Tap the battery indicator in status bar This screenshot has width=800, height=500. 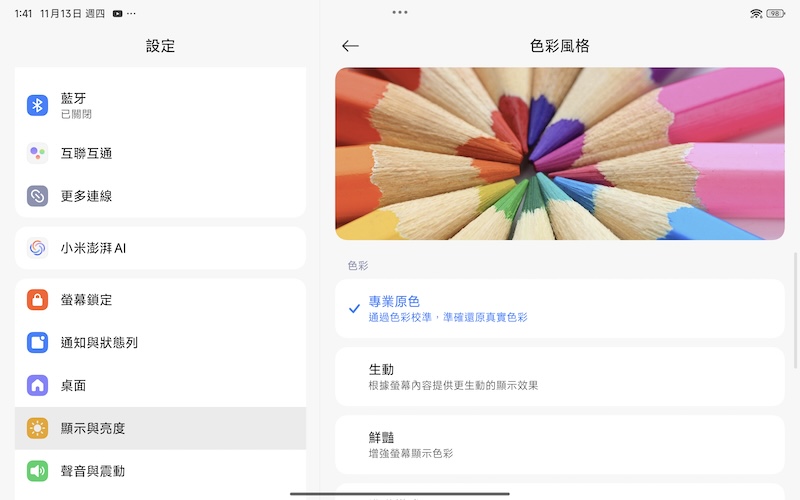coord(774,13)
